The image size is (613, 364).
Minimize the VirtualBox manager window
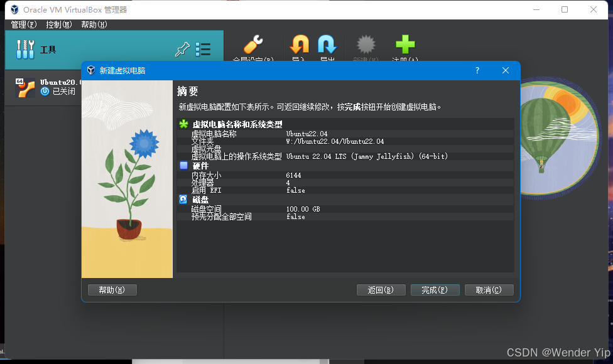[x=536, y=9]
